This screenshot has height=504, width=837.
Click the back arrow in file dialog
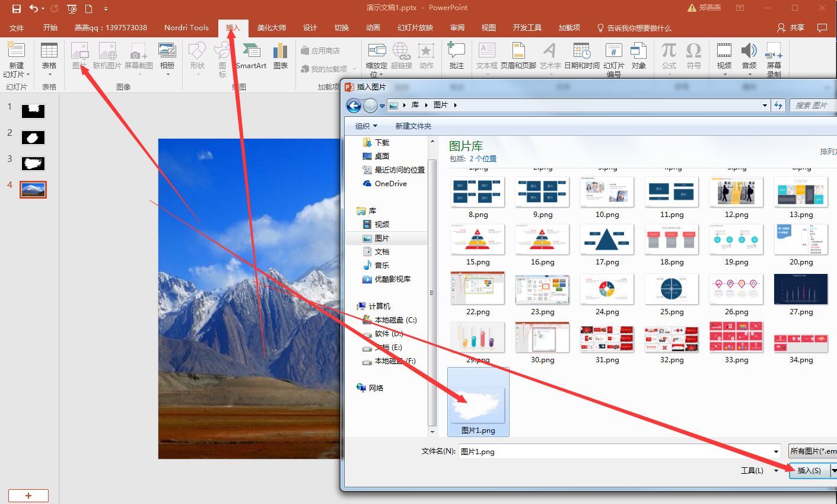click(x=354, y=106)
